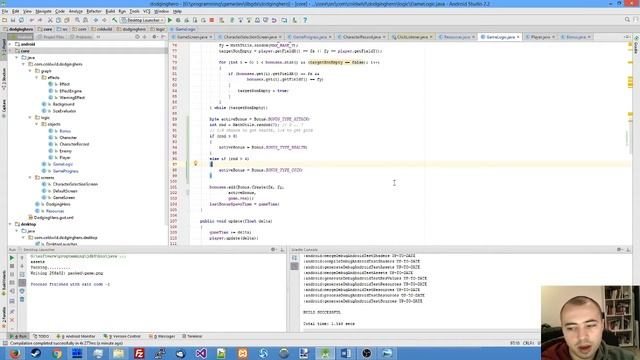Click the trash Clear All icon in Run panel

(x=22, y=299)
